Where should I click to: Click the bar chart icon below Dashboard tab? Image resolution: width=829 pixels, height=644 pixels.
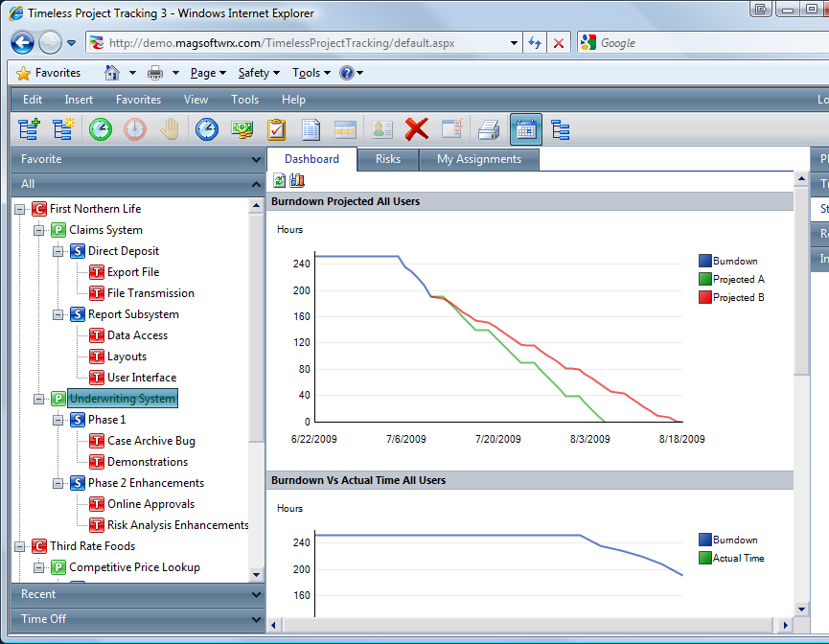(296, 180)
